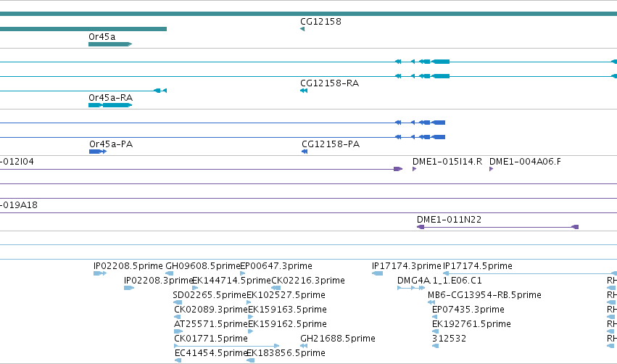The height and width of the screenshot is (364, 617).
Task: Select the EK144714.5prime EST label
Action: coord(231,281)
